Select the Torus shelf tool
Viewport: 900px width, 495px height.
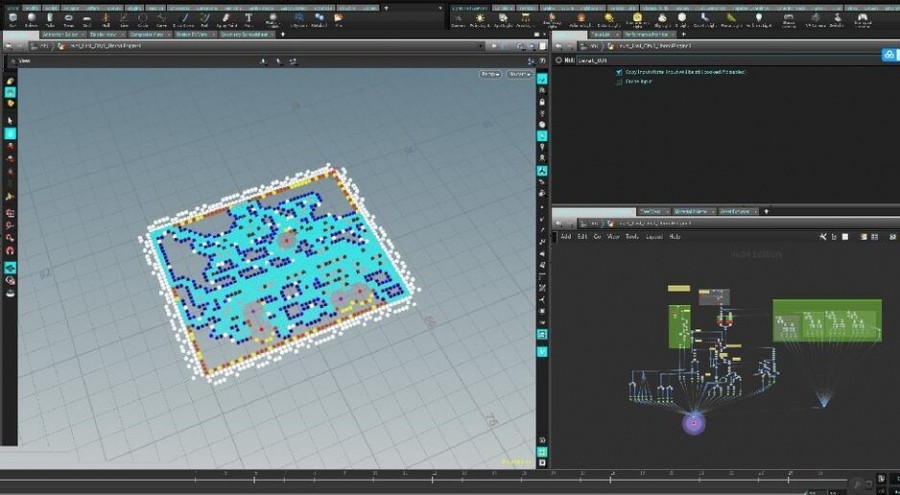coord(68,20)
